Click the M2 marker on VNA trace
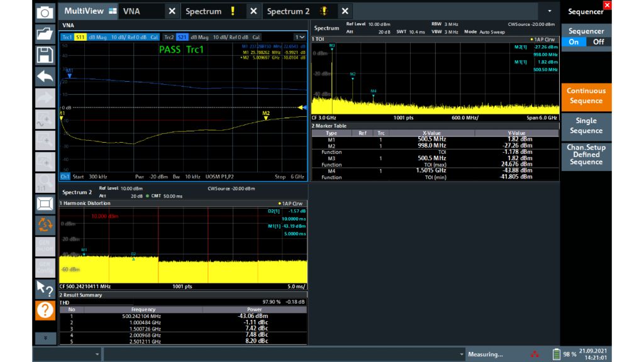This screenshot has height=362, width=644. click(x=266, y=118)
